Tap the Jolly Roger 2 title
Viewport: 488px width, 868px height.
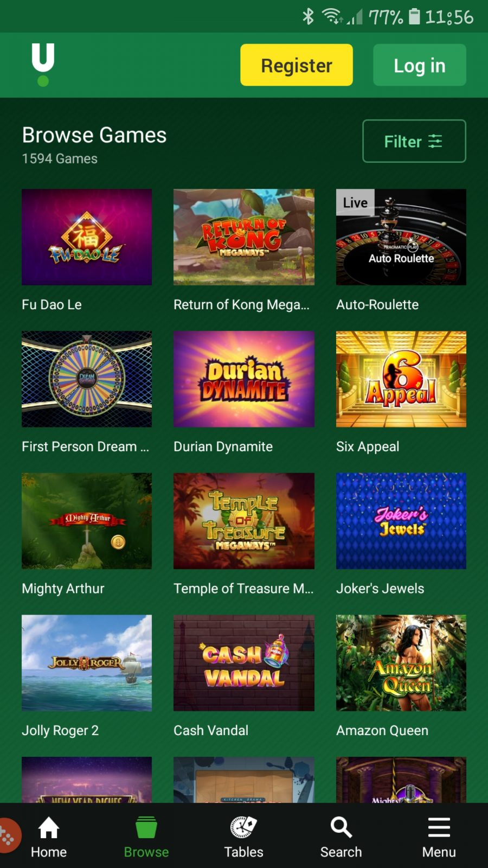tap(60, 731)
